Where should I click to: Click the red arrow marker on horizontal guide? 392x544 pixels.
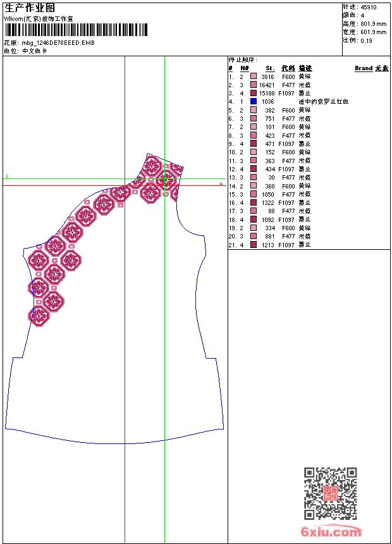[x=221, y=183]
